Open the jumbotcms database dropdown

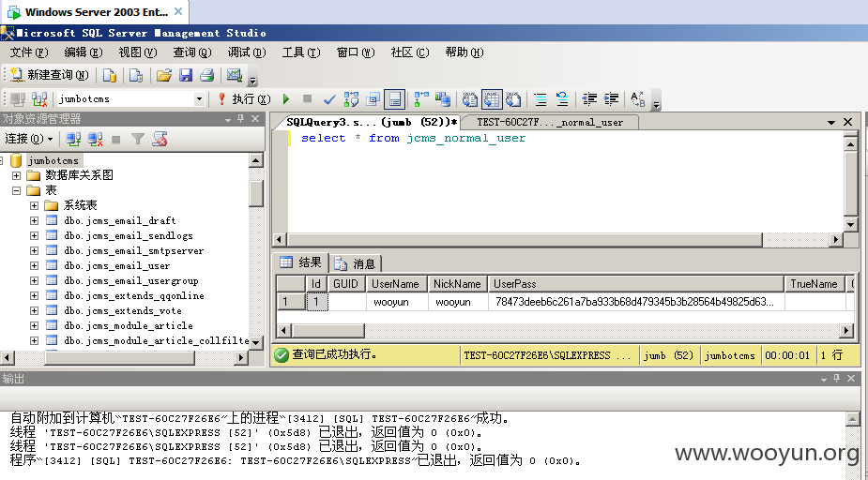(x=199, y=99)
